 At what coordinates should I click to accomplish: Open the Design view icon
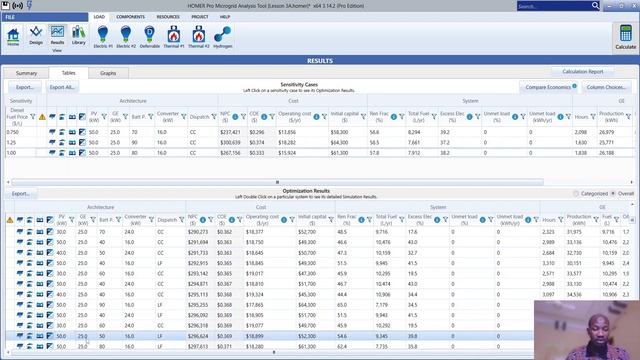click(x=36, y=35)
